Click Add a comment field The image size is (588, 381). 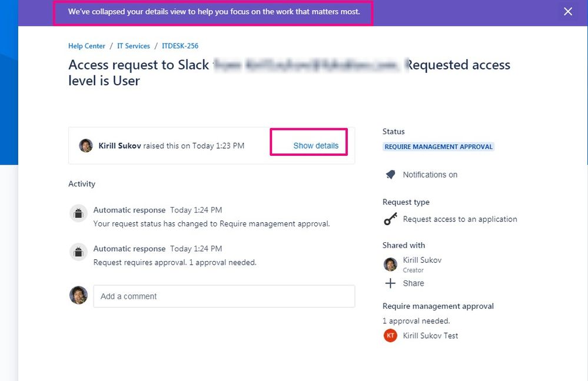click(224, 296)
